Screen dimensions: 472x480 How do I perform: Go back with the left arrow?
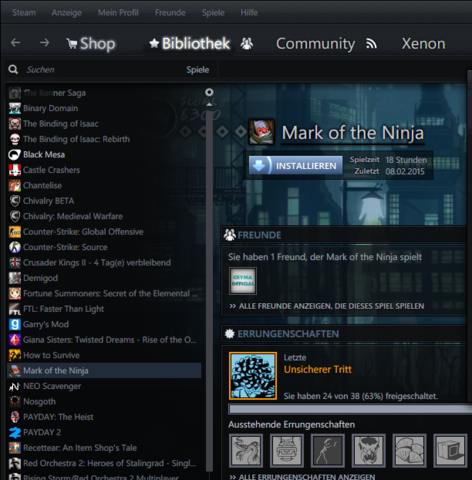pyautogui.click(x=15, y=43)
